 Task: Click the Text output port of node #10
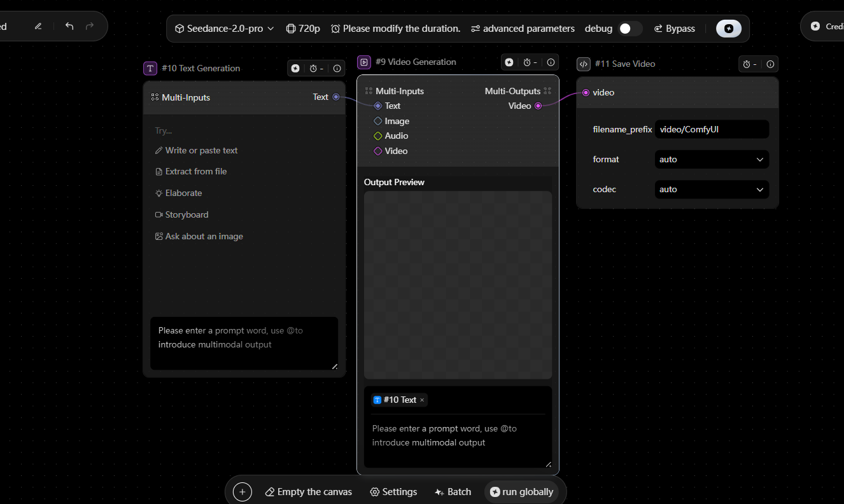point(336,97)
